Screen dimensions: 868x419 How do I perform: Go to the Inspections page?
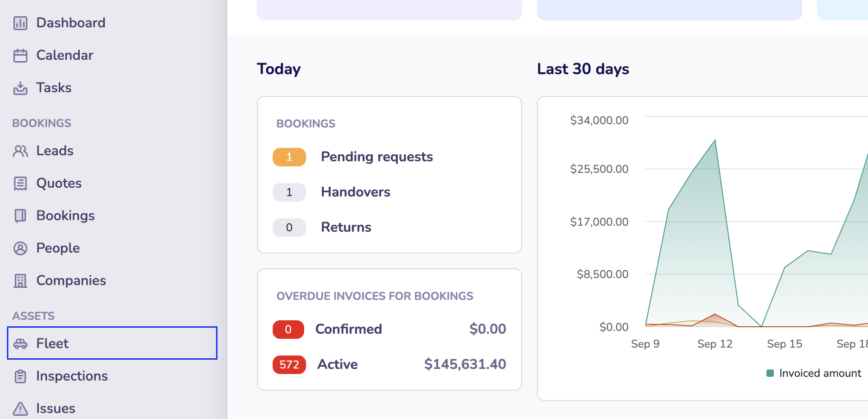tap(72, 376)
